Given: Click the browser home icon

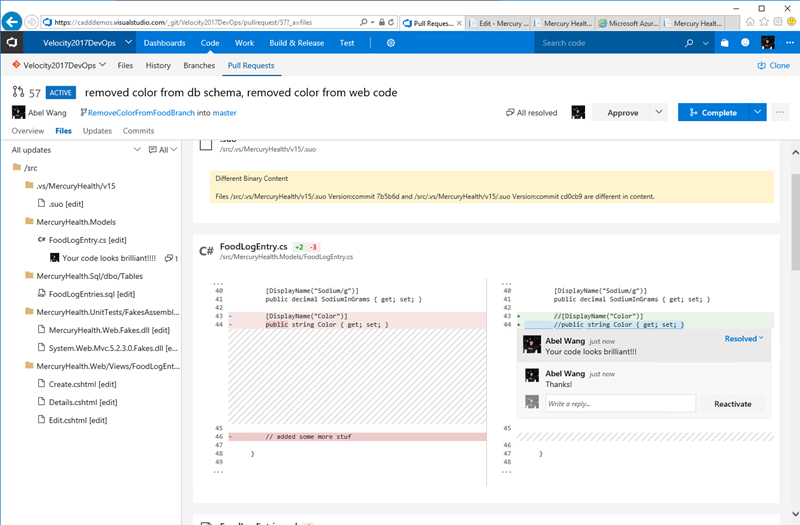Looking at the screenshot, I should click(750, 22).
